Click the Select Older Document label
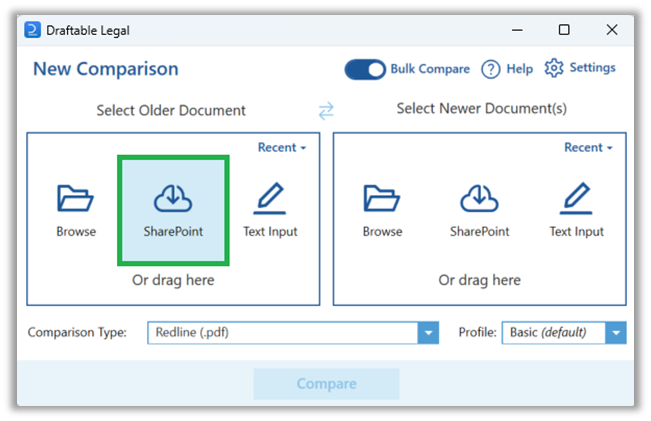 point(171,110)
